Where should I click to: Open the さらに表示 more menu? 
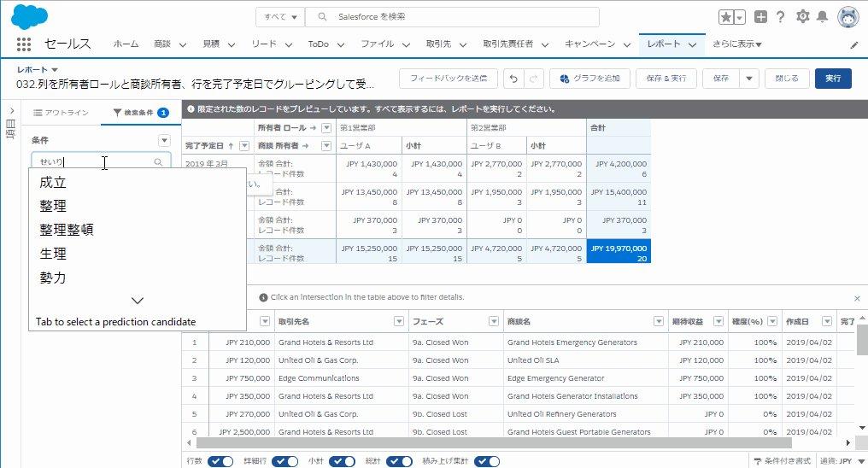[736, 44]
